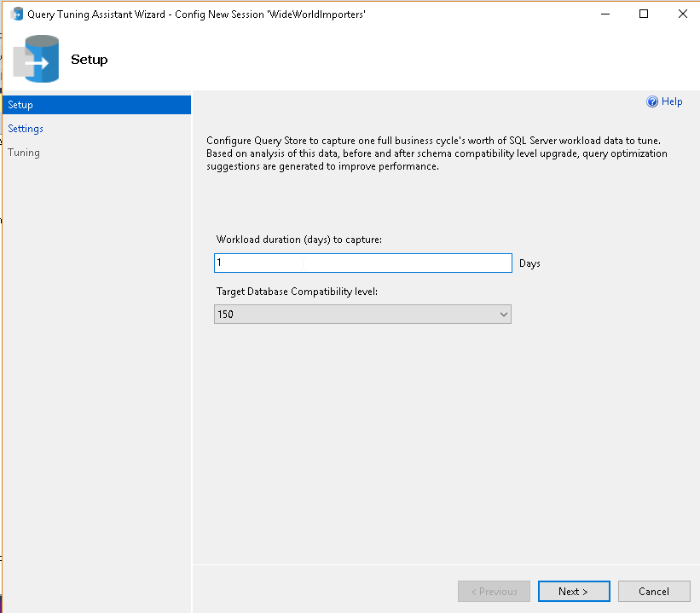Viewport: 700px width, 613px height.
Task: Maximize the wizard window
Action: [x=644, y=14]
